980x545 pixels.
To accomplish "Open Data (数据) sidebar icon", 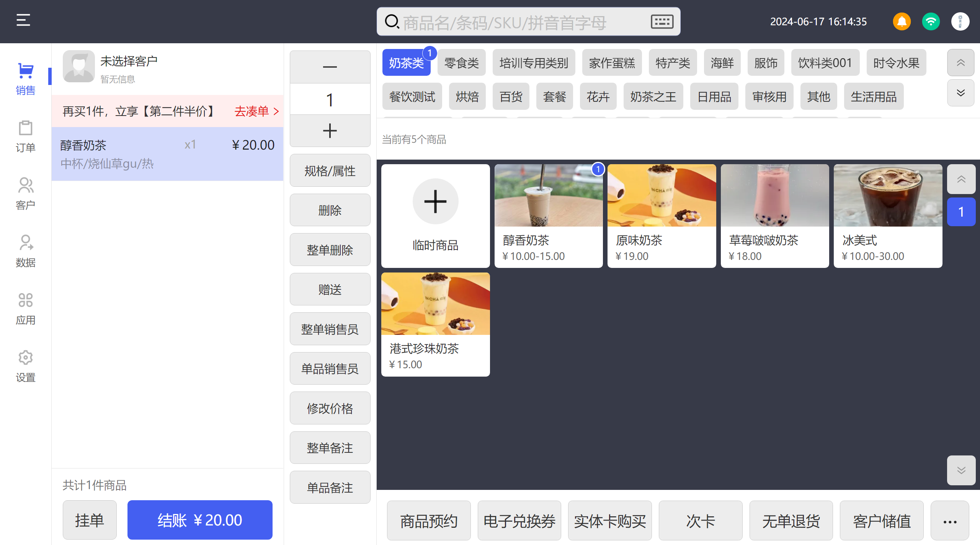I will (x=26, y=251).
